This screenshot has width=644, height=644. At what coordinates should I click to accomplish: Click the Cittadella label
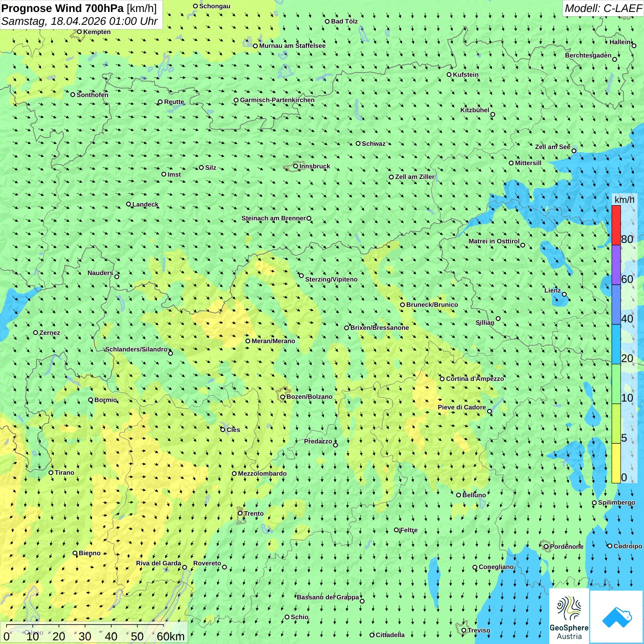(390, 635)
